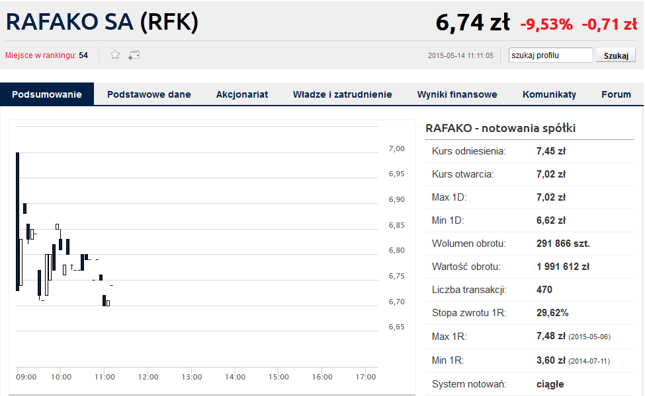Click the 10:00 label on time axis
Screen dimensions: 645x396
coord(61,377)
